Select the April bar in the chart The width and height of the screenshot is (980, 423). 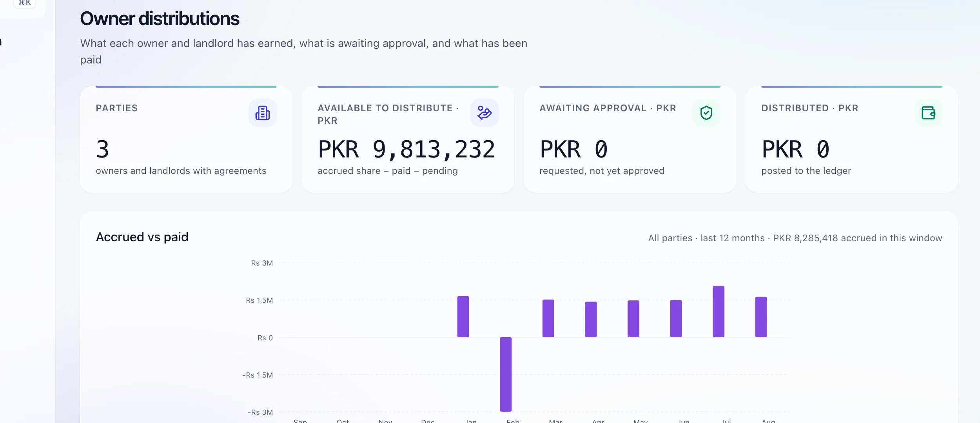pyautogui.click(x=591, y=319)
